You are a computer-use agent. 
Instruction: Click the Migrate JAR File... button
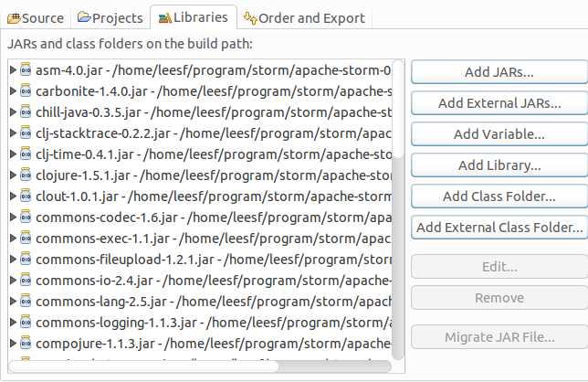pyautogui.click(x=499, y=337)
